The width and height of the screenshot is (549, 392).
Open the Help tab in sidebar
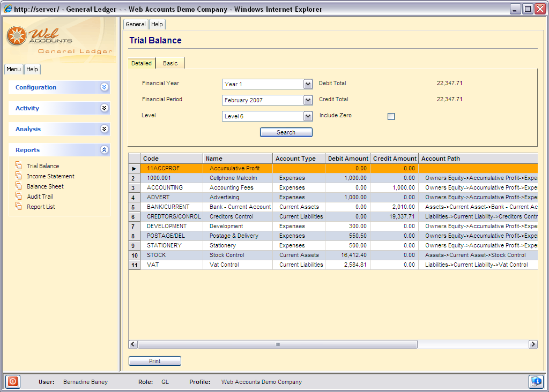tap(32, 69)
